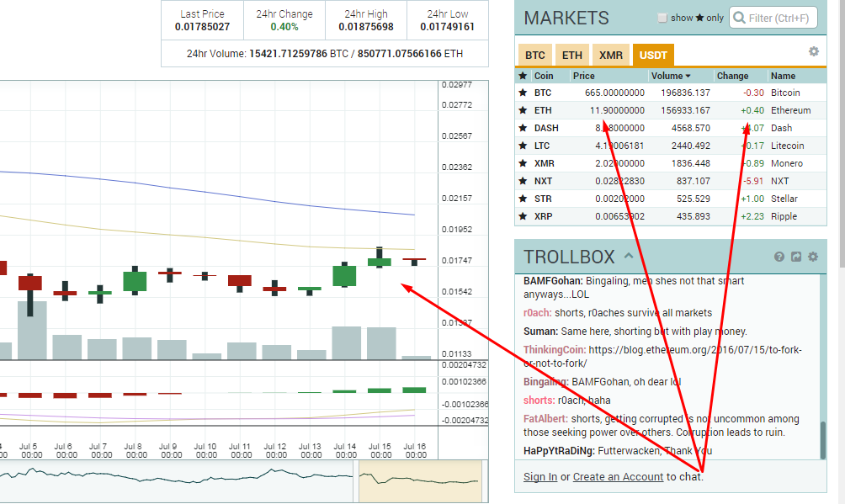The width and height of the screenshot is (845, 504).
Task: Click the Sign In link
Action: click(x=539, y=477)
